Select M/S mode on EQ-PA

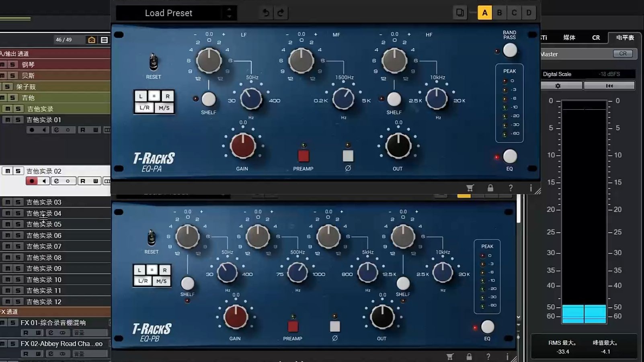[x=164, y=108]
